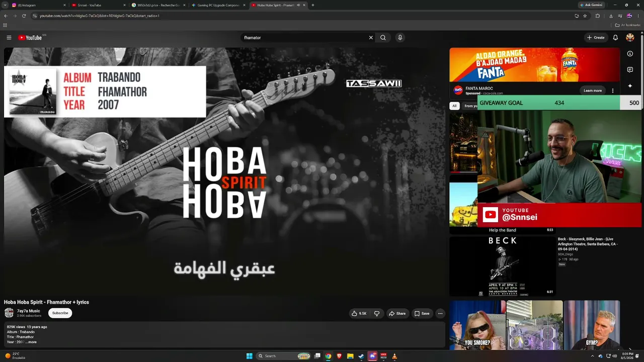Click the Fanta banner ad image
Screen dimensions: 644x362
[535, 64]
